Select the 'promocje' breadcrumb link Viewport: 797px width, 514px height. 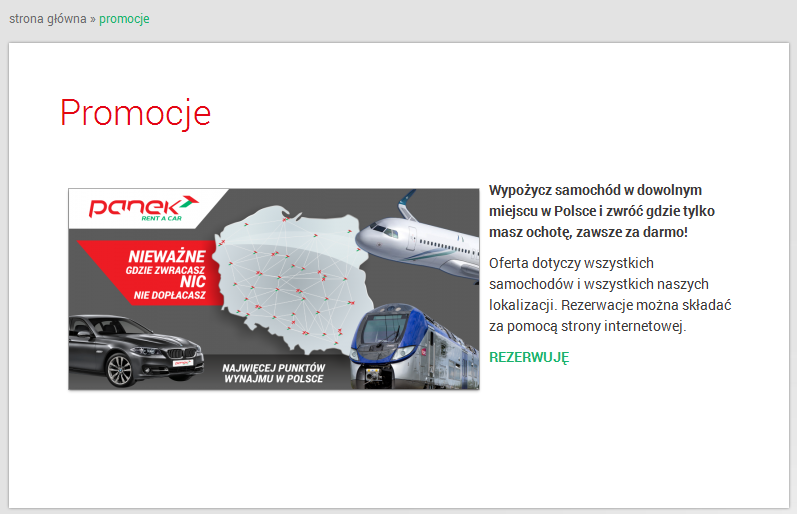click(124, 19)
